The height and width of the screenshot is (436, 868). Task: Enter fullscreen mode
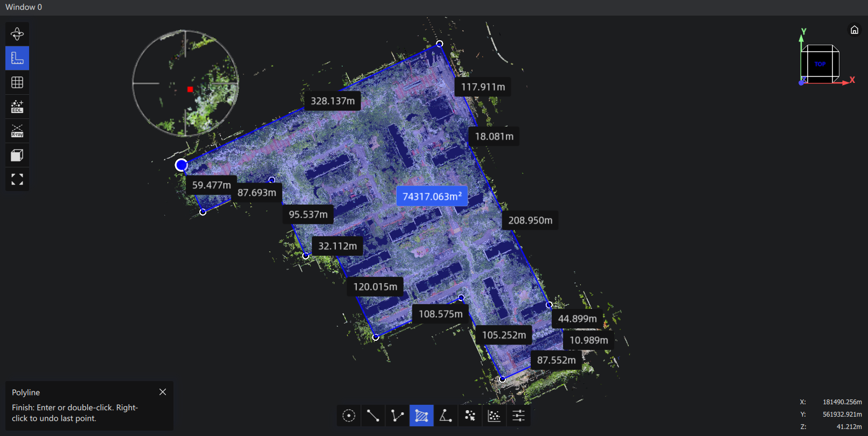point(17,179)
